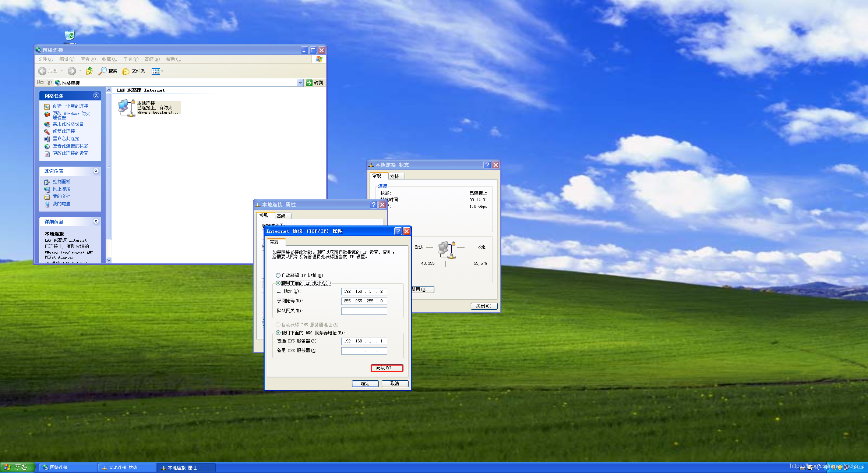The width and height of the screenshot is (868, 473).
Task: Select 使用下面的 IP 地址 radio button
Action: (x=278, y=283)
